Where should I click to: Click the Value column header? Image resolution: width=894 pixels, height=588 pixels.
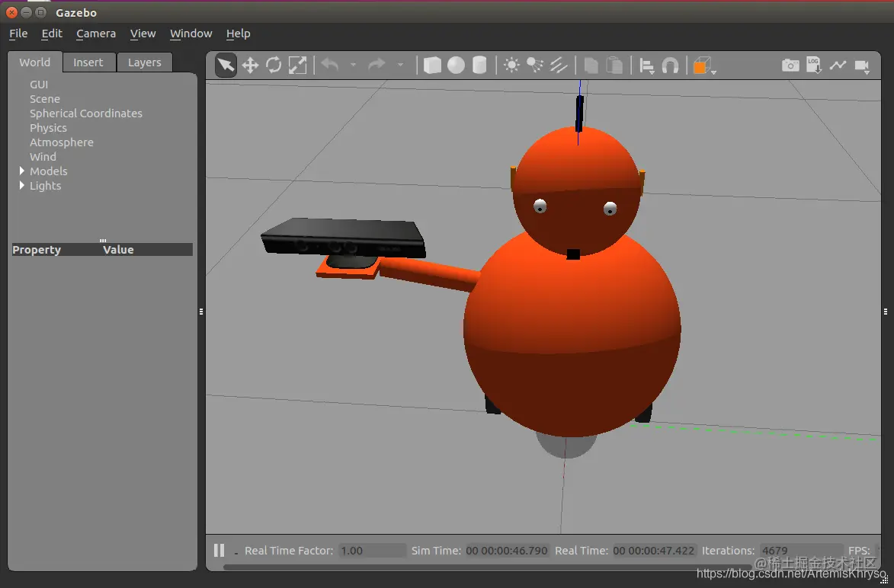(118, 250)
